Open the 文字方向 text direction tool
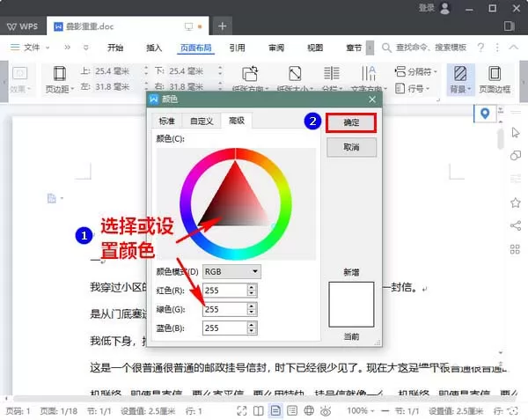Image resolution: width=528 pixels, height=420 pixels. (369, 79)
